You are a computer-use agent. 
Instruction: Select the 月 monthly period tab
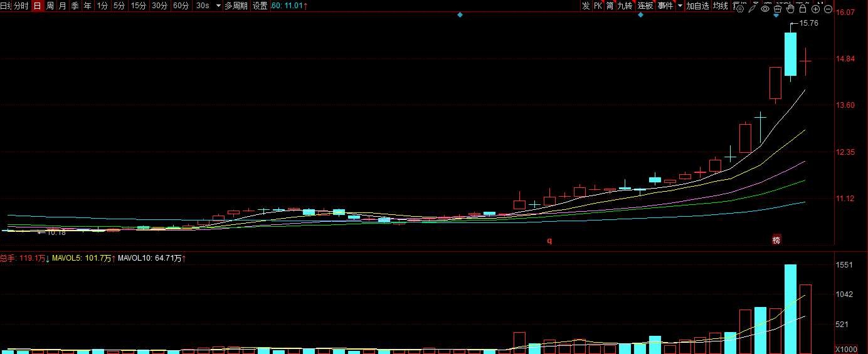point(63,6)
